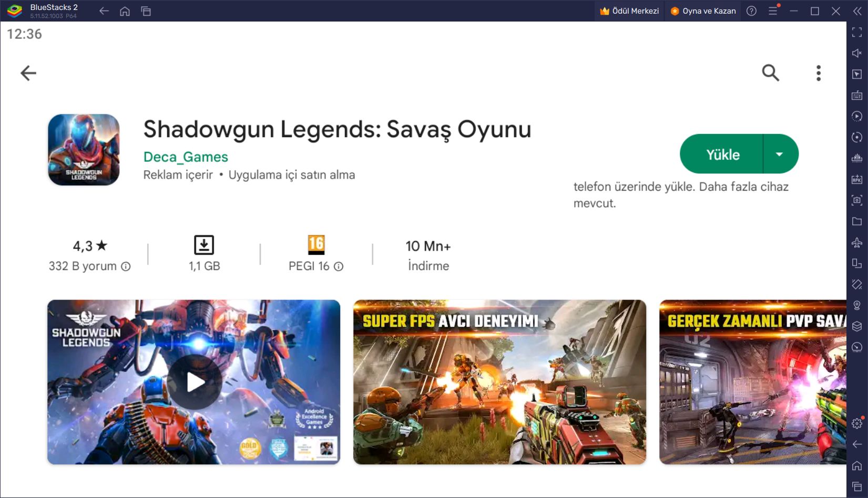
Task: Open the SUPER FPS AVCI DENEYIMI screenshot
Action: pyautogui.click(x=499, y=382)
